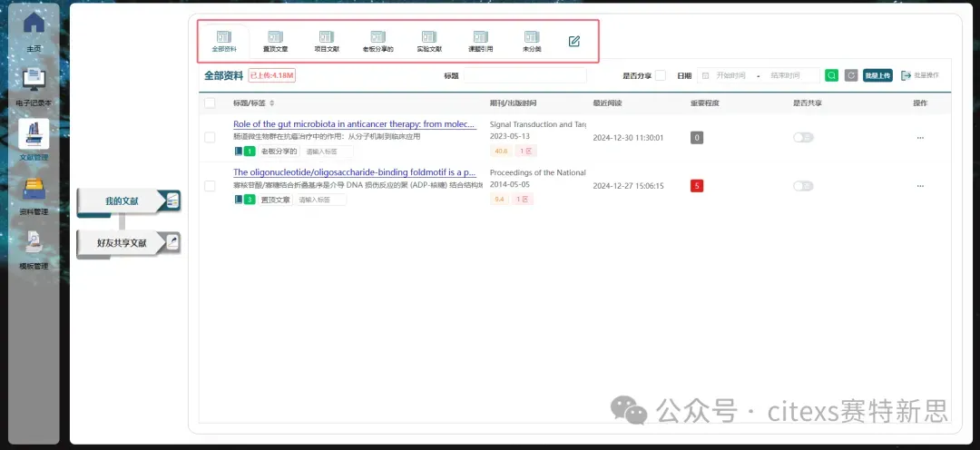Click the 结束时间 date field
This screenshot has width=980, height=450.
click(785, 75)
